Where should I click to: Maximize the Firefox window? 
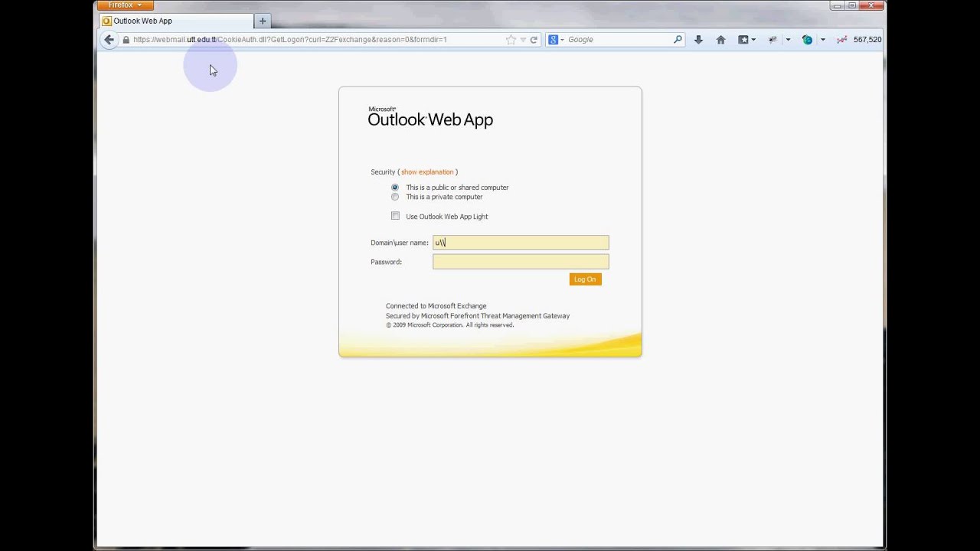point(851,5)
